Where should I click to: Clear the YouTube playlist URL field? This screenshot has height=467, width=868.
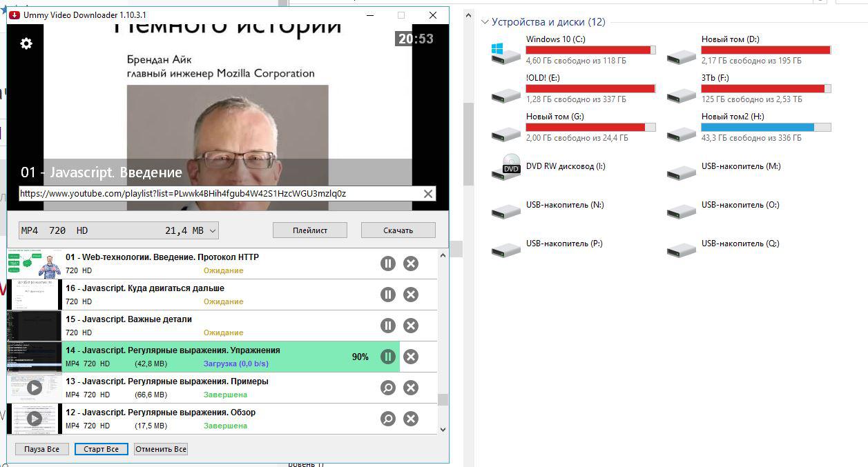[428, 194]
